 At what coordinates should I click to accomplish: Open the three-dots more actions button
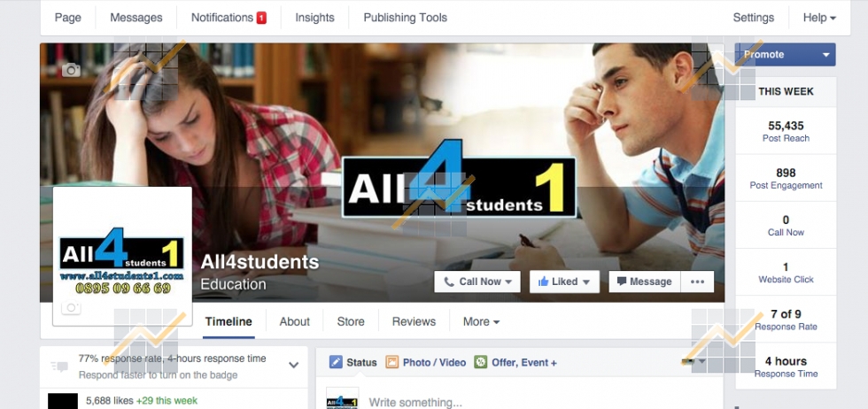pyautogui.click(x=698, y=282)
